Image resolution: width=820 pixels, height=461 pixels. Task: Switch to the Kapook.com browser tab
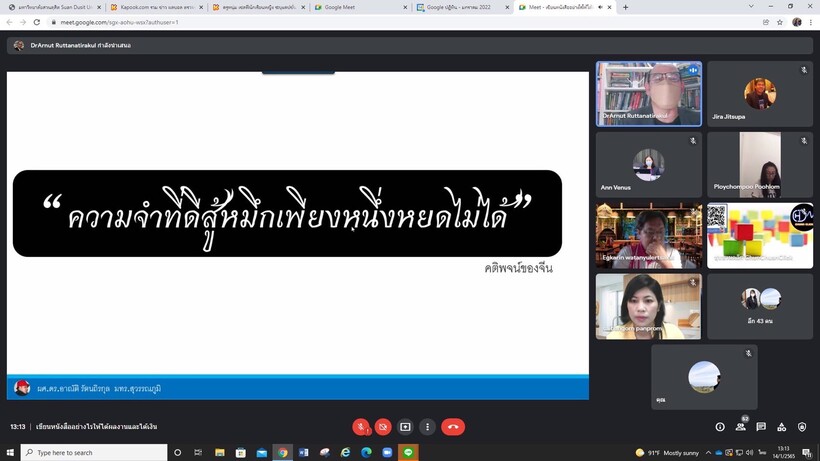coord(154,7)
